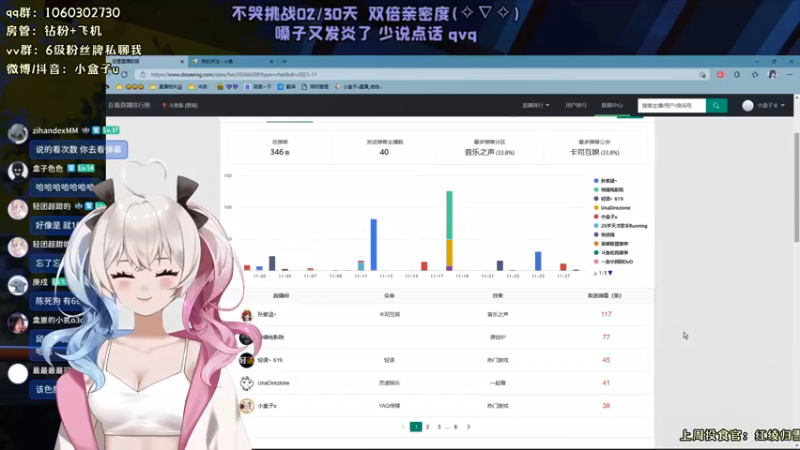Click the 轻语~ 619 row avatar

[246, 360]
